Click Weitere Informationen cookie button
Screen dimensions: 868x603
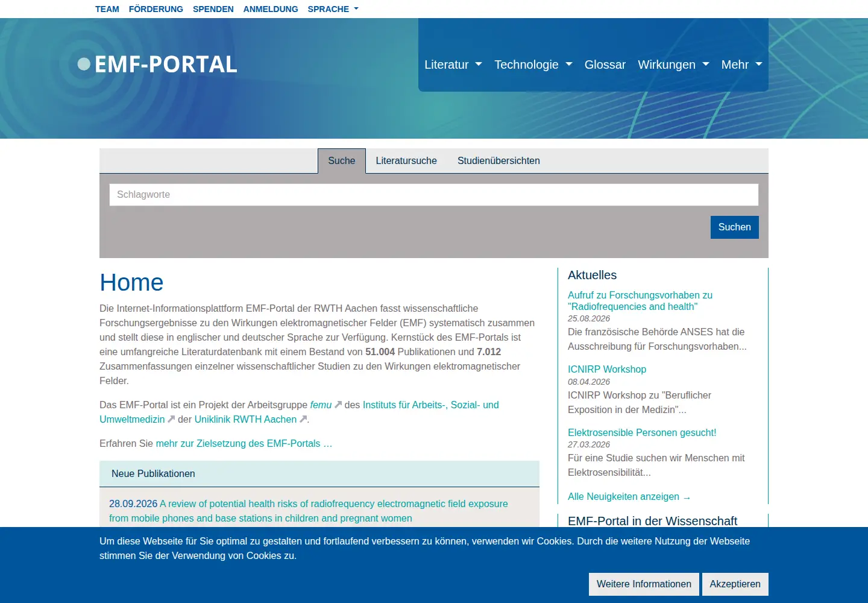pos(644,584)
